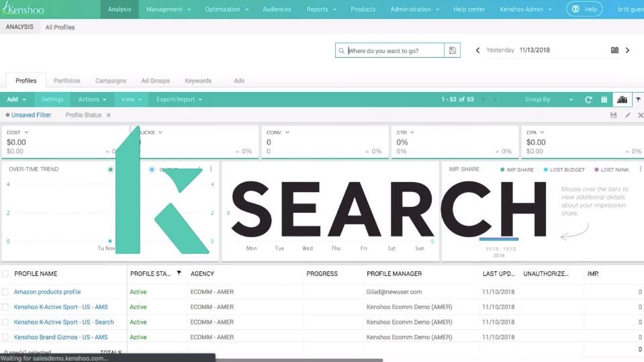Open the column chooser icon

click(x=604, y=99)
